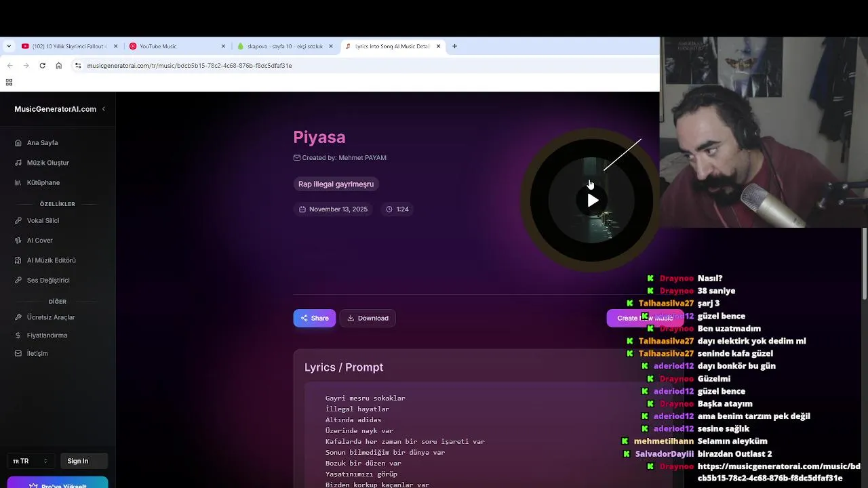Image resolution: width=868 pixels, height=488 pixels.
Task: Open the TR language dropdown
Action: tap(31, 461)
